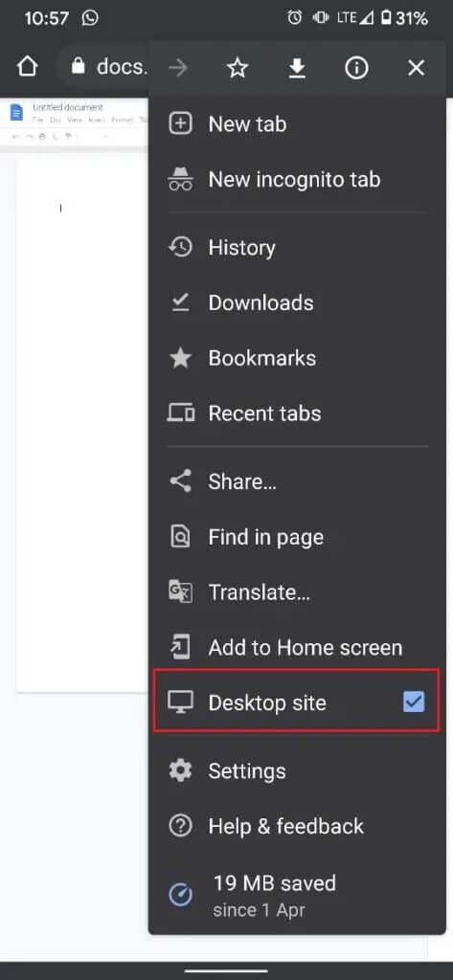Tap the Find in page icon
The height and width of the screenshot is (980, 453).
[180, 536]
